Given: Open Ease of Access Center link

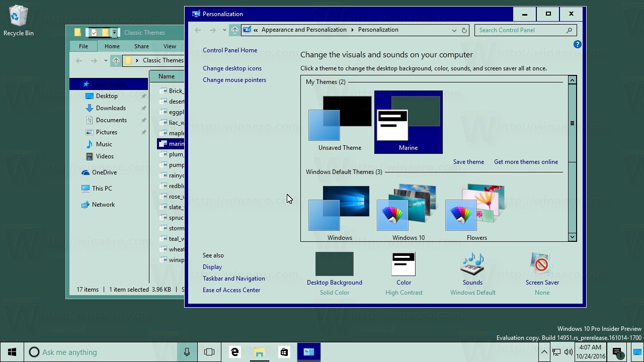Looking at the screenshot, I should (231, 290).
